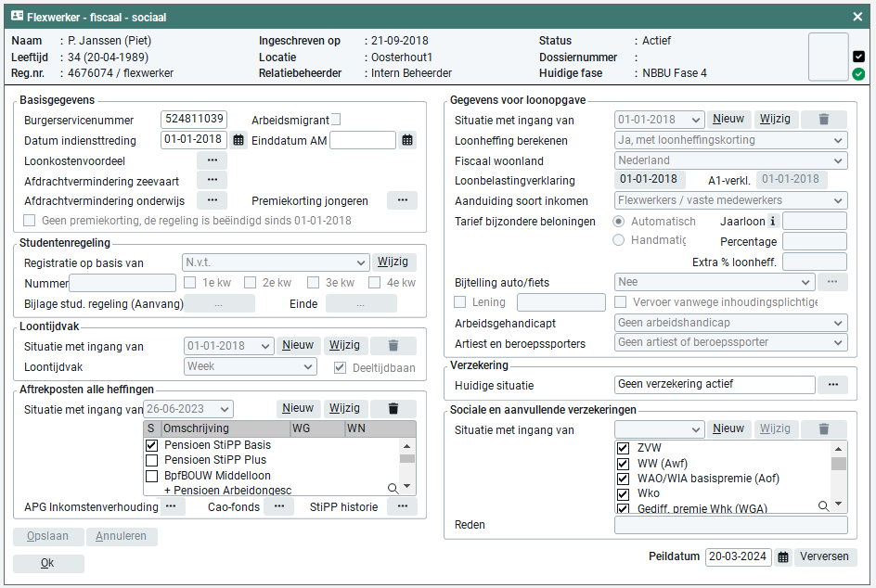Open Einde bijlage ellipsis button
Image resolution: width=876 pixels, height=588 pixels.
(361, 304)
